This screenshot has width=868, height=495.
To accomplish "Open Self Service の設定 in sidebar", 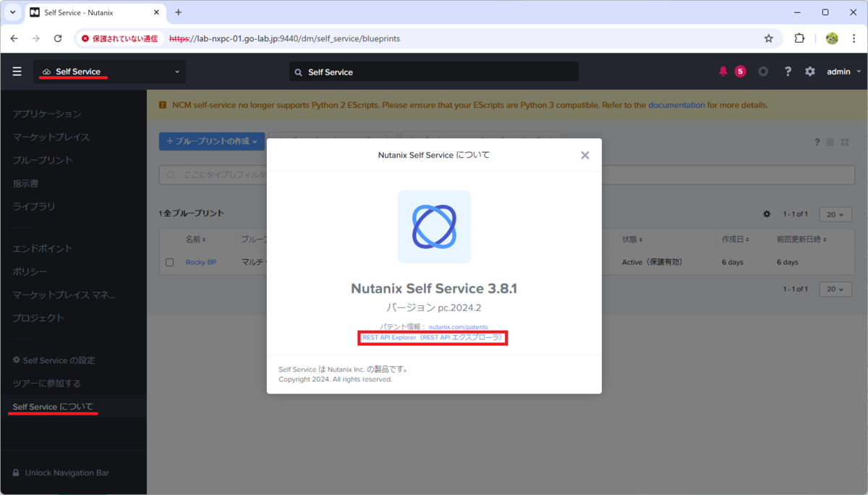I will tap(54, 360).
